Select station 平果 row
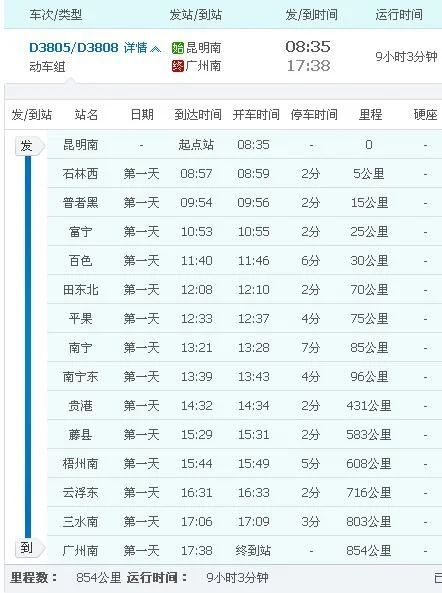 [244, 319]
